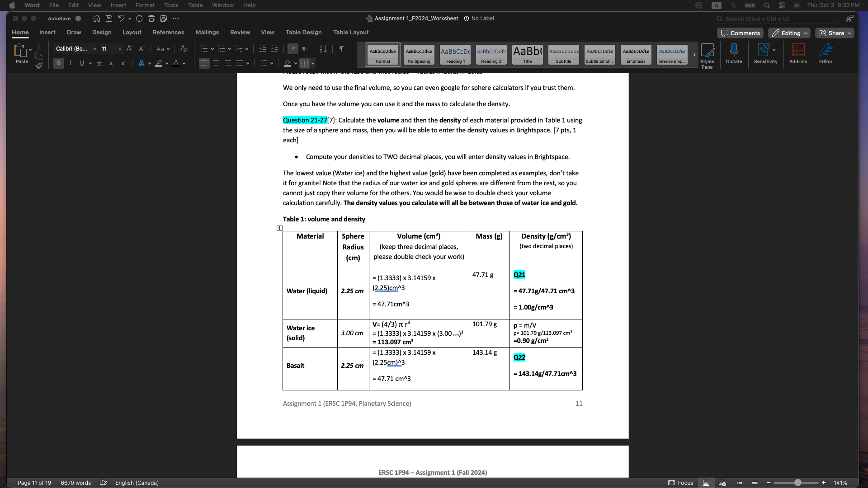Click the Paste clipboard icon
Viewport: 868px width, 488px height.
(x=20, y=50)
